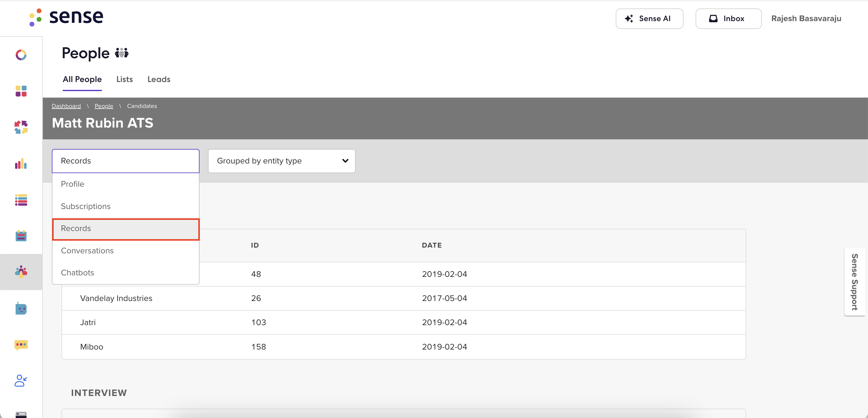Image resolution: width=868 pixels, height=418 pixels.
Task: Open the bar chart analytics sidebar icon
Action: point(21,164)
